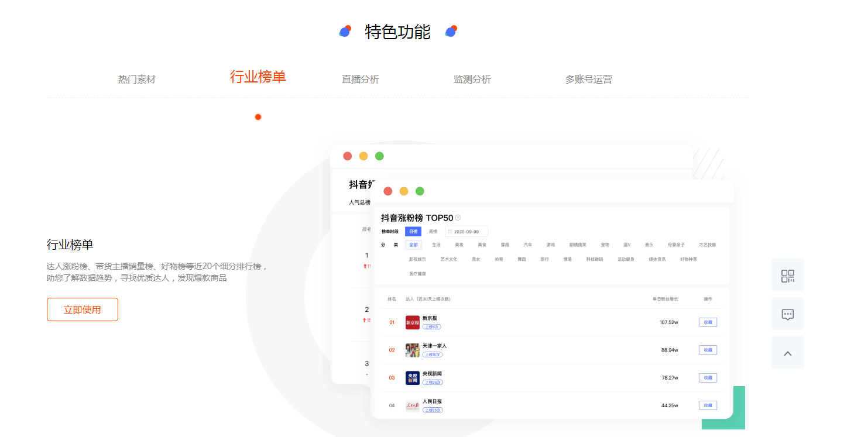
Task: Click the 107.52w fan growth value
Action: [668, 322]
